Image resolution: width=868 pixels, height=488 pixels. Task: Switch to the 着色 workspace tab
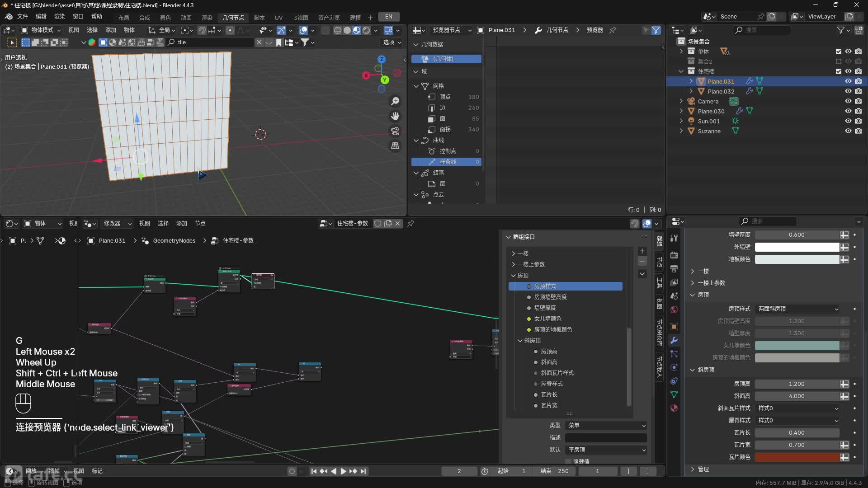tap(165, 18)
